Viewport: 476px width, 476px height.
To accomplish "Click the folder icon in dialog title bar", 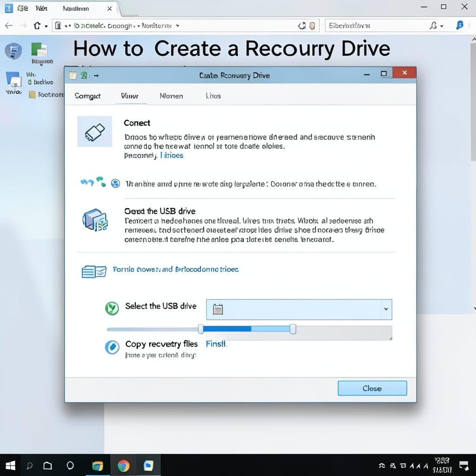I will point(73,75).
